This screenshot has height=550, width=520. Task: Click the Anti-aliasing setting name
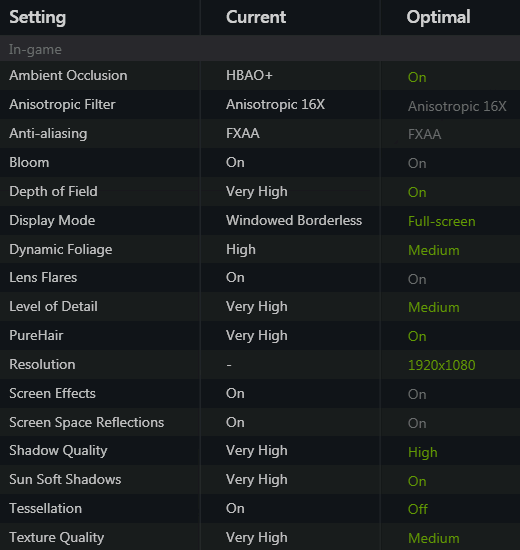48,134
